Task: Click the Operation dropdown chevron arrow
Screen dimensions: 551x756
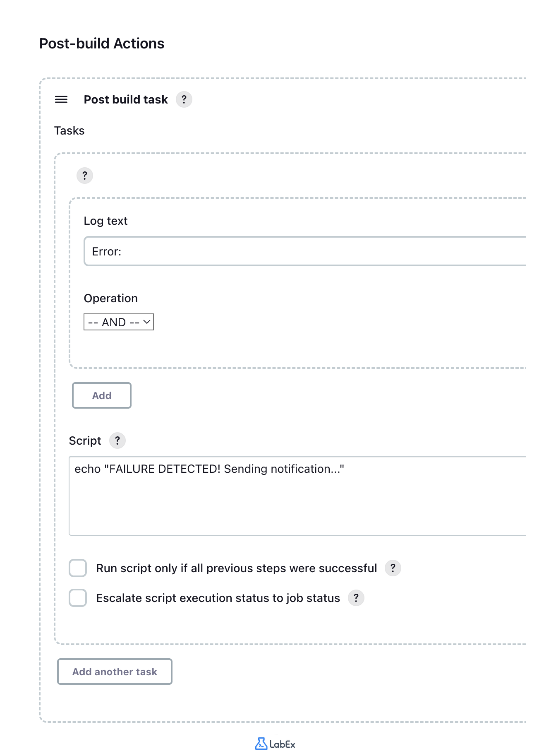Action: click(x=146, y=322)
